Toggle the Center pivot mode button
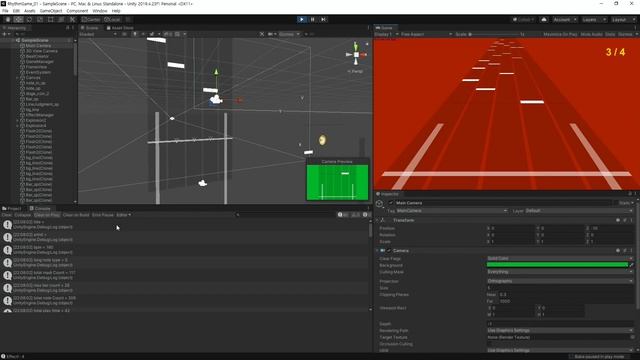The image size is (640, 360). pos(91,19)
